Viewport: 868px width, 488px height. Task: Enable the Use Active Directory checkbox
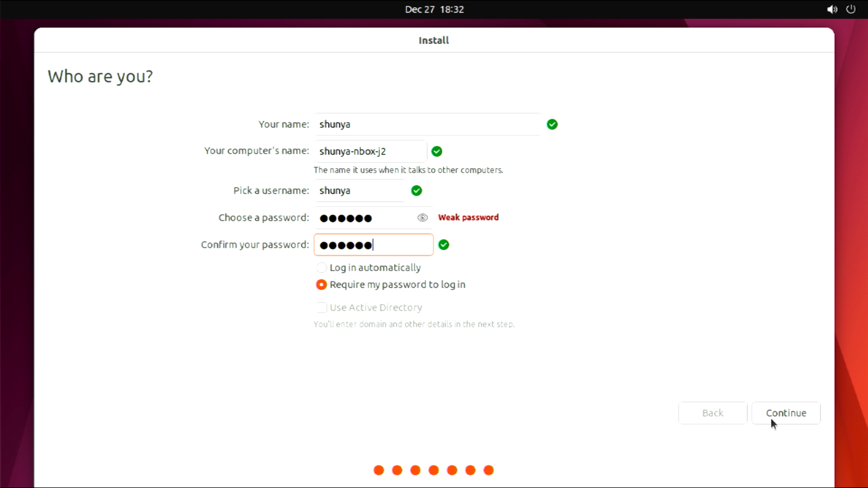[x=322, y=307]
